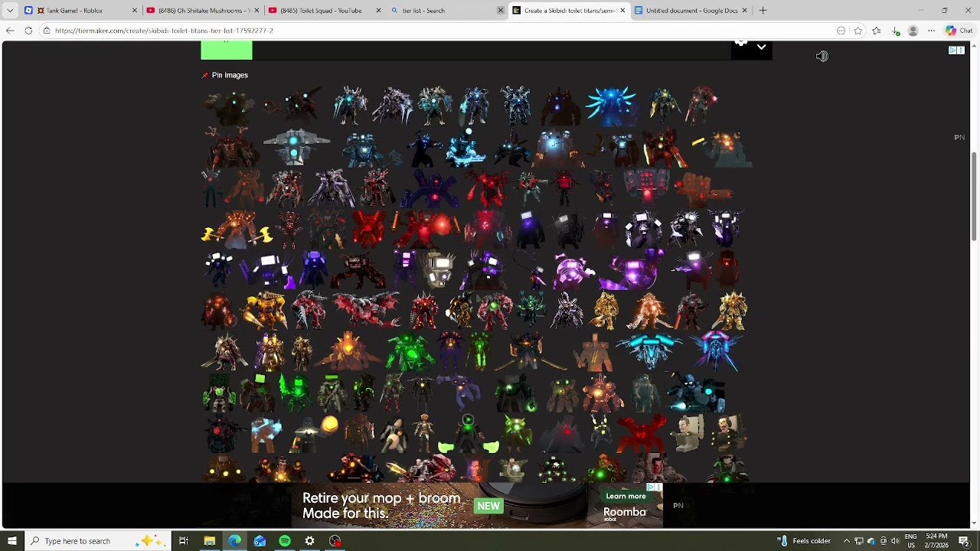Move the tier row down with the chevron
Screen dimensions: 980x551
point(761,47)
